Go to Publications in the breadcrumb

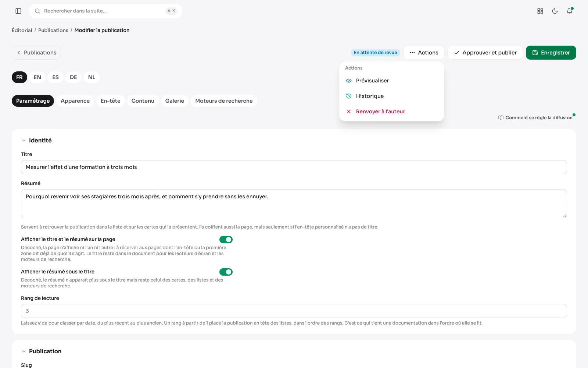point(53,30)
